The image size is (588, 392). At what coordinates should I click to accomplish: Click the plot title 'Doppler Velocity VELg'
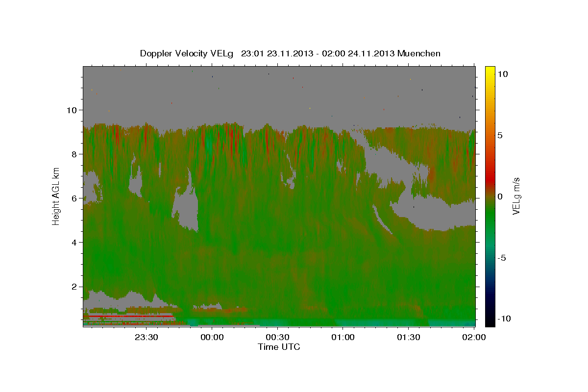pos(187,53)
